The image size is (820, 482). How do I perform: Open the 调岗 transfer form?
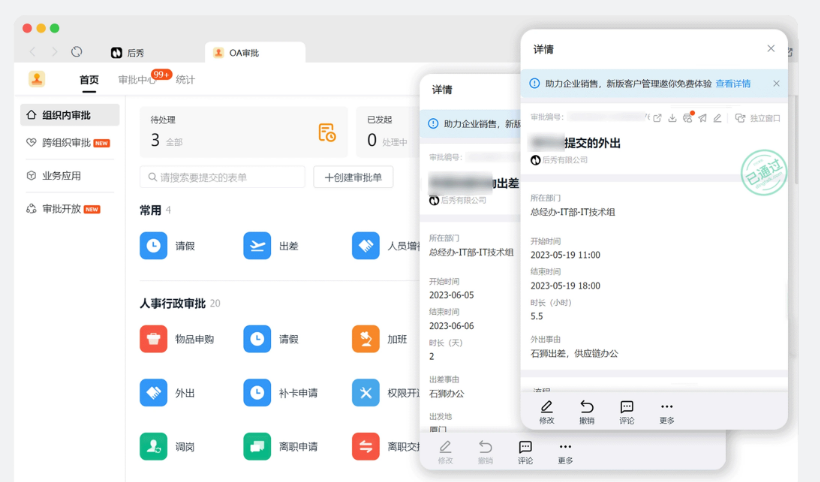click(x=154, y=446)
